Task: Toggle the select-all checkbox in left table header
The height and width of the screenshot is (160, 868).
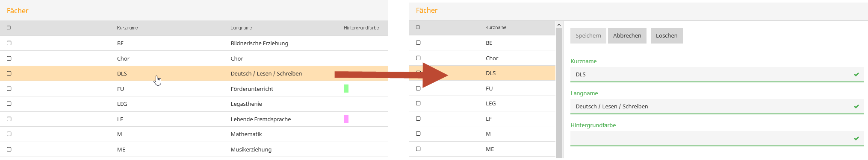Action: [x=9, y=28]
